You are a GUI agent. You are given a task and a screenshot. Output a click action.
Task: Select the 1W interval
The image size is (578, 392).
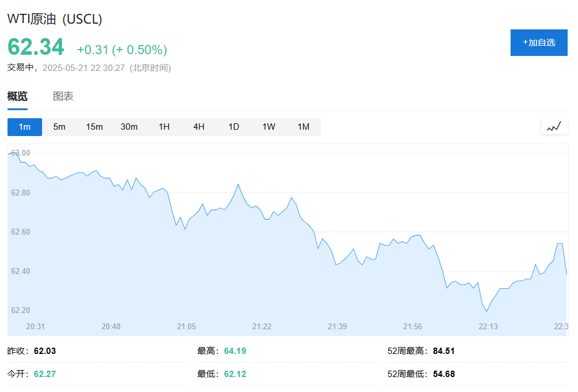[269, 127]
